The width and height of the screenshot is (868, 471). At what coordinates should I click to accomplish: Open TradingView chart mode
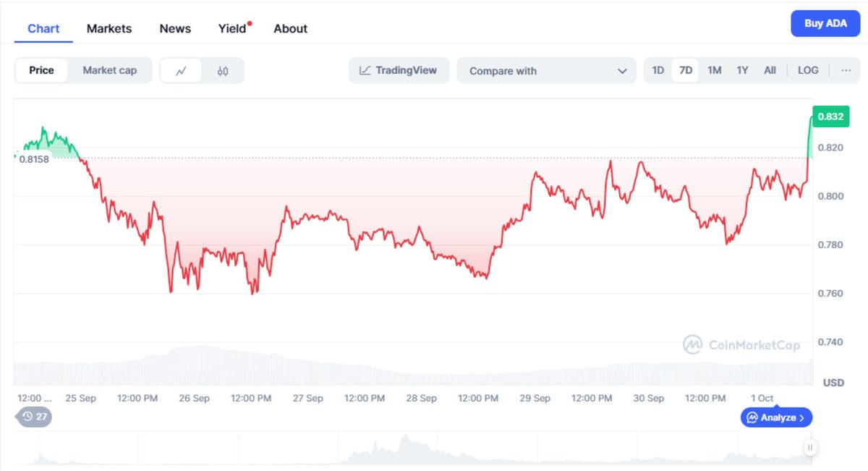click(399, 71)
